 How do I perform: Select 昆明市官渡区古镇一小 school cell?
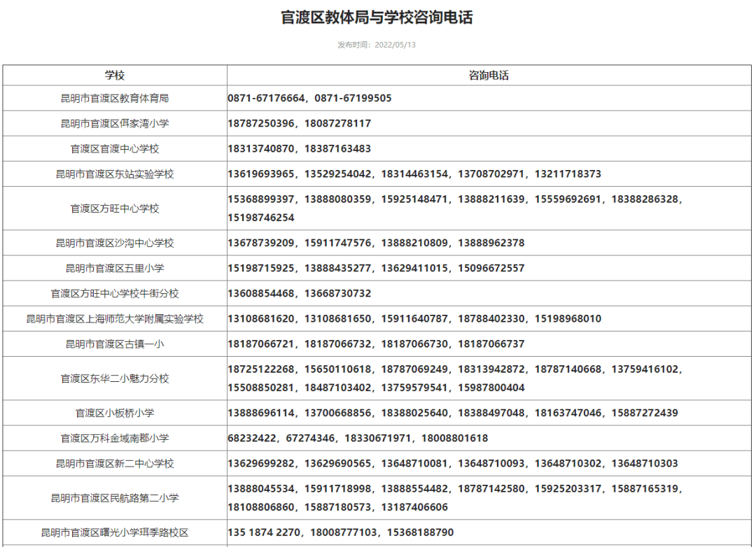pyautogui.click(x=115, y=344)
